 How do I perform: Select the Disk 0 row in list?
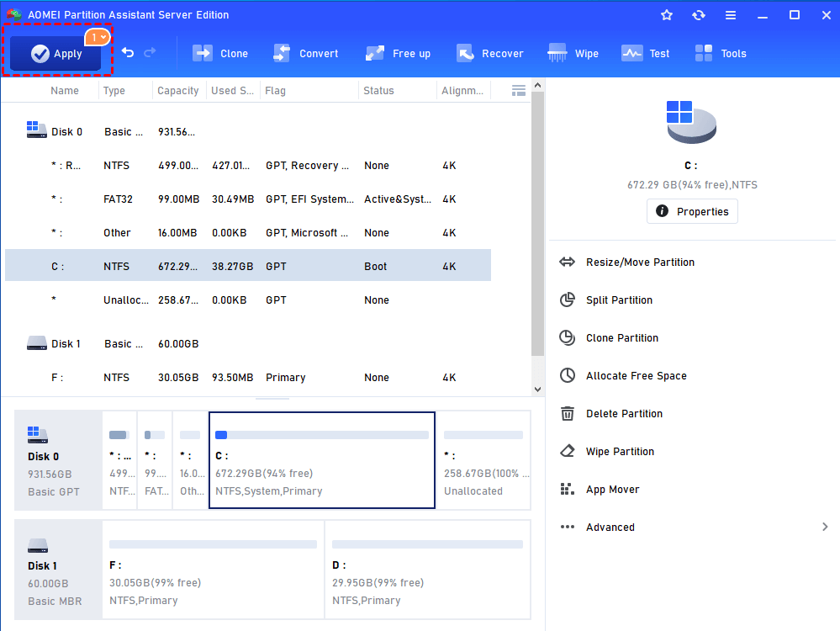[x=248, y=132]
